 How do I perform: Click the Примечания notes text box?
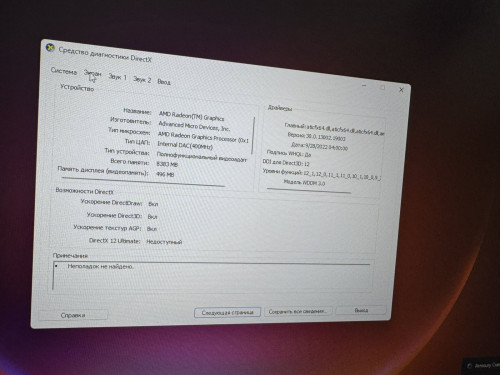click(212, 277)
